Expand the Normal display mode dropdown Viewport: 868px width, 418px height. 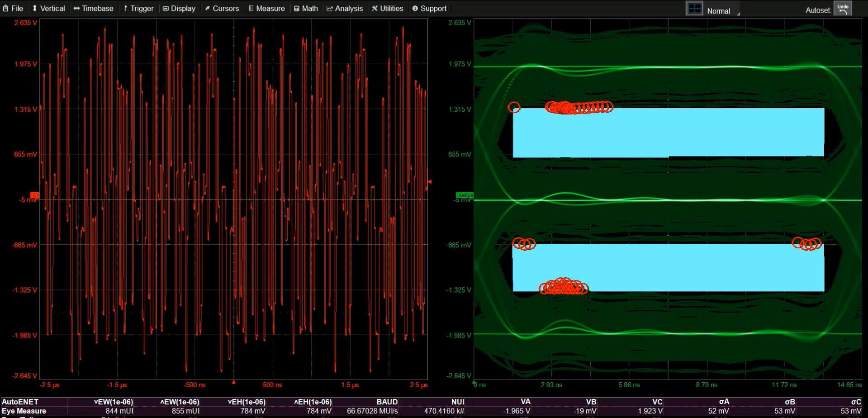tap(723, 11)
